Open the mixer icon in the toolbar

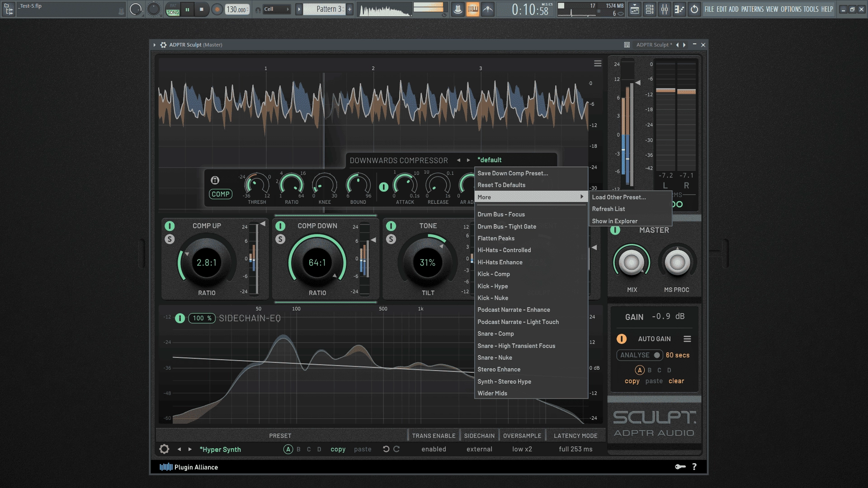[665, 9]
